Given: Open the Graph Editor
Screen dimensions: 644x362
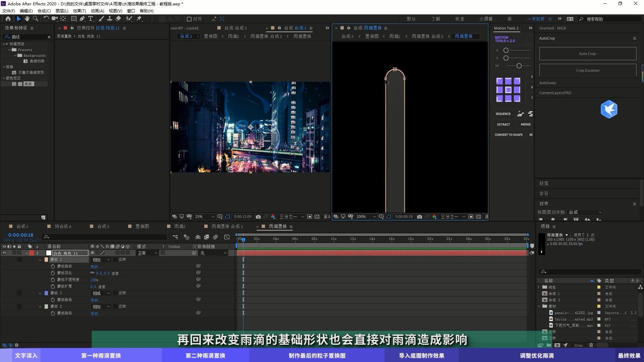Looking at the screenshot, I should pos(227,237).
